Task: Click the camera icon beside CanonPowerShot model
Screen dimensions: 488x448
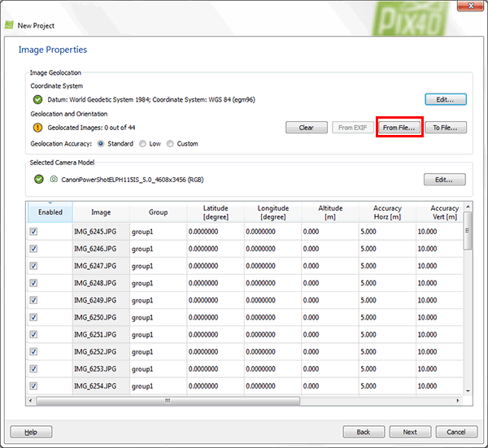Action: [53, 180]
